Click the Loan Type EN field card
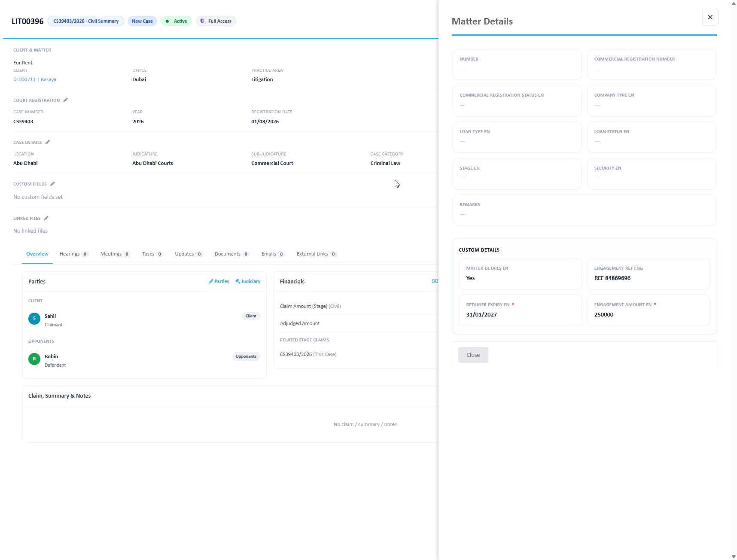 tap(517, 137)
